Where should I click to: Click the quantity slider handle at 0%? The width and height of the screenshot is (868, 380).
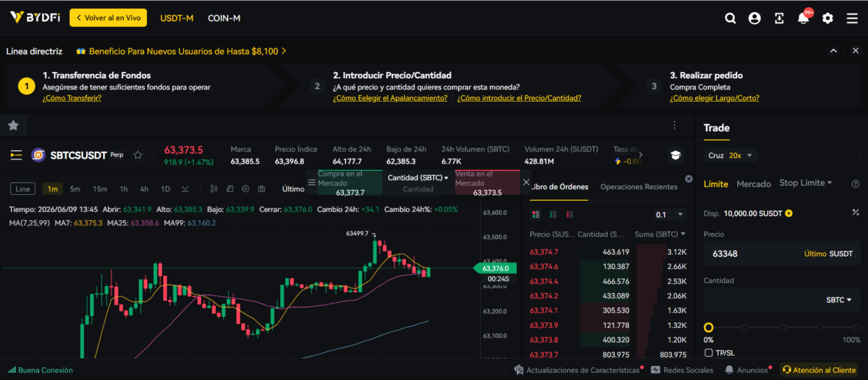pos(709,327)
